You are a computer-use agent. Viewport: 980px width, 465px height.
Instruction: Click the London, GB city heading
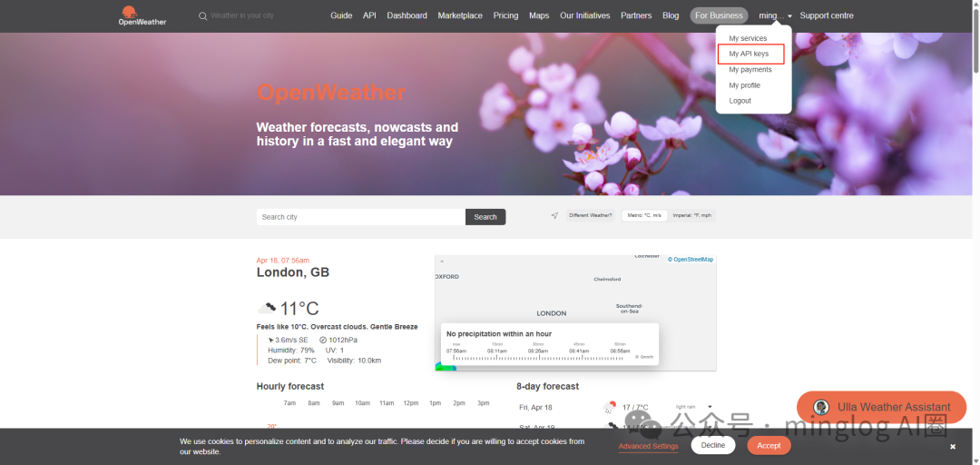pyautogui.click(x=293, y=272)
